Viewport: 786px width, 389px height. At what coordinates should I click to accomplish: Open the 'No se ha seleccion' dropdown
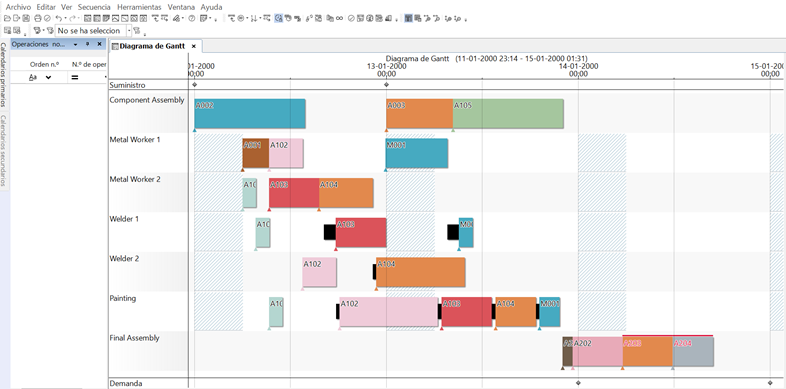pyautogui.click(x=129, y=31)
